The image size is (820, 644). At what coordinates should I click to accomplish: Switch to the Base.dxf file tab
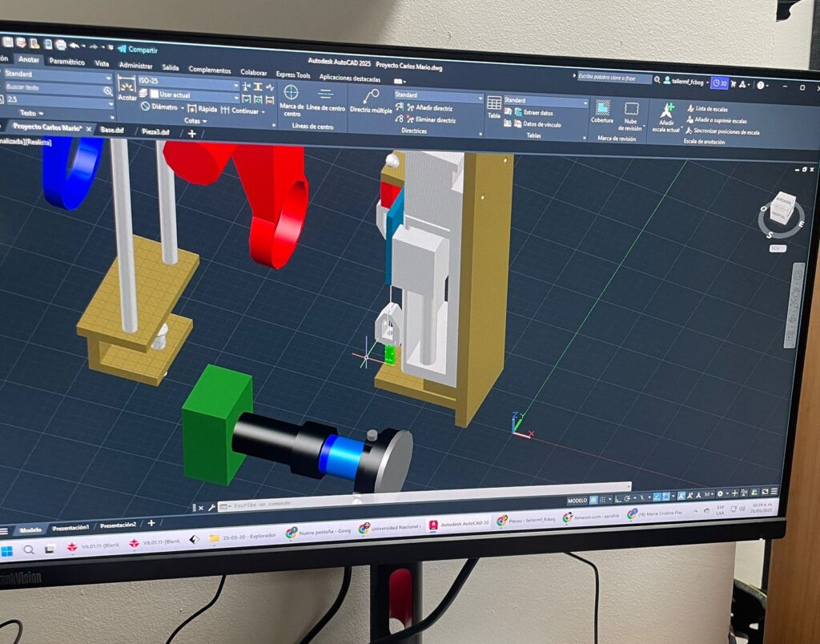pyautogui.click(x=112, y=130)
